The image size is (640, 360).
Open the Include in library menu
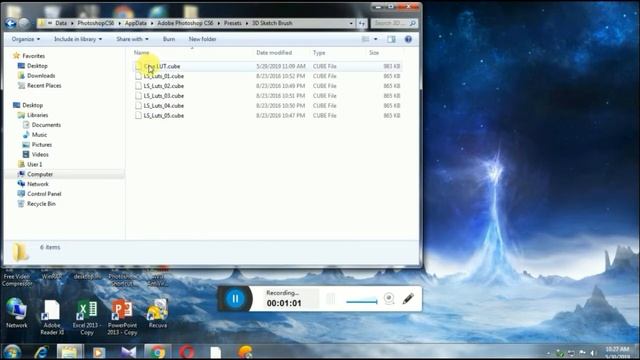click(78, 39)
